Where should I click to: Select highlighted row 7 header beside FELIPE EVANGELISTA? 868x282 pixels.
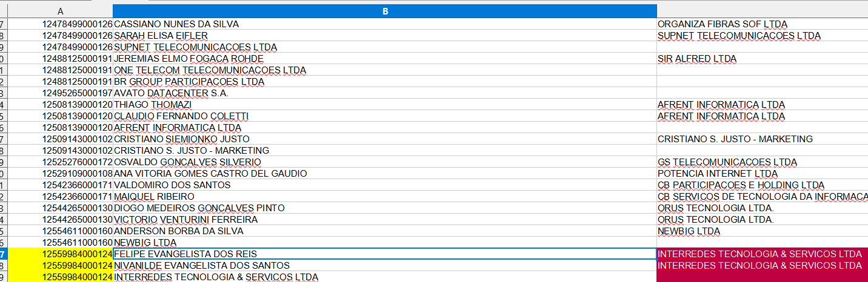click(x=4, y=254)
